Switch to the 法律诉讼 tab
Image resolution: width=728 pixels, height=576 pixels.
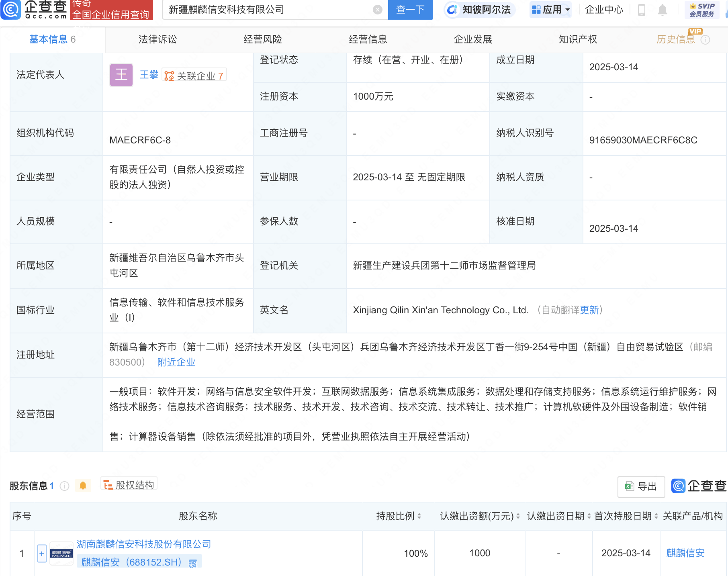[x=157, y=39]
